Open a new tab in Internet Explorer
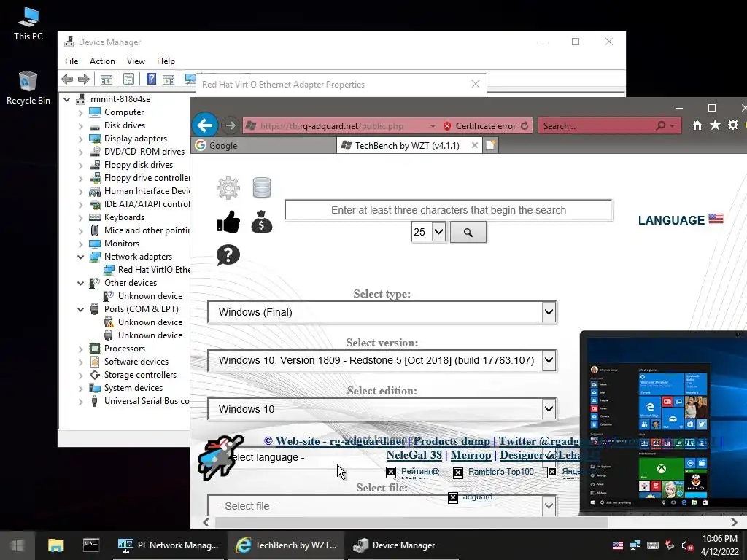The width and height of the screenshot is (747, 560). (490, 145)
